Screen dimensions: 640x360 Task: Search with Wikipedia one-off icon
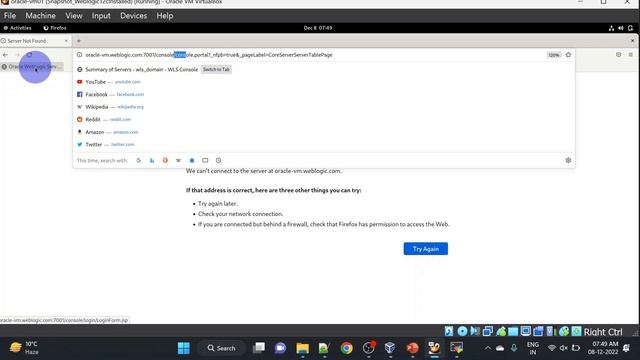pos(178,160)
